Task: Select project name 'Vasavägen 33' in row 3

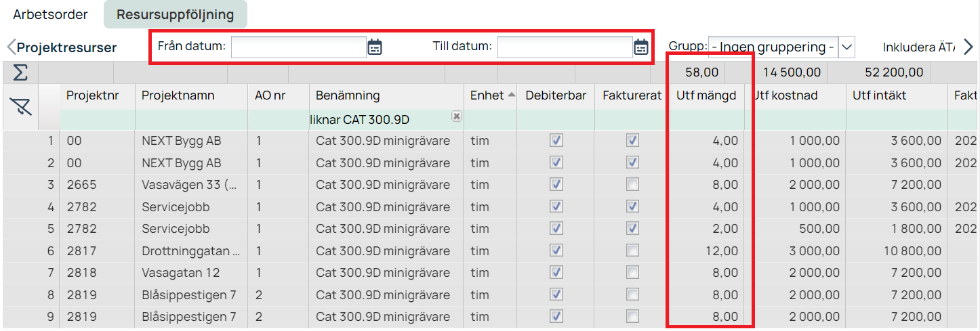Action: coord(189,185)
